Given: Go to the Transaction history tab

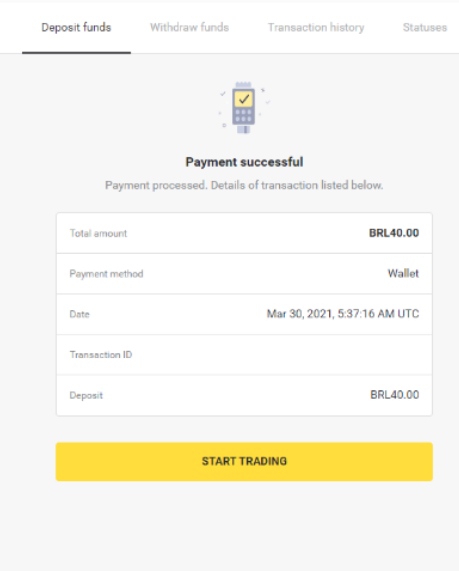Looking at the screenshot, I should (316, 27).
